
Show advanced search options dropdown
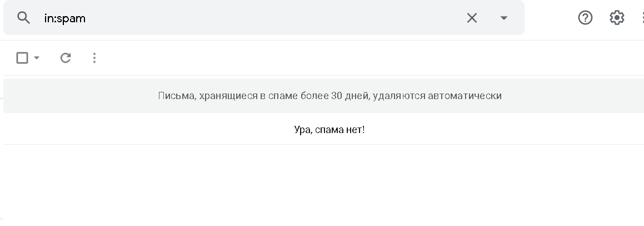504,18
